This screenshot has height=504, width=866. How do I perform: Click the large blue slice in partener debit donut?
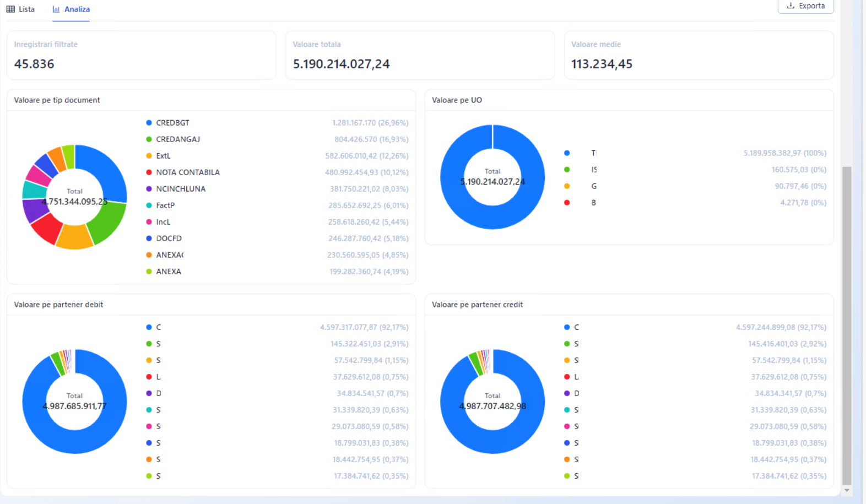click(74, 441)
